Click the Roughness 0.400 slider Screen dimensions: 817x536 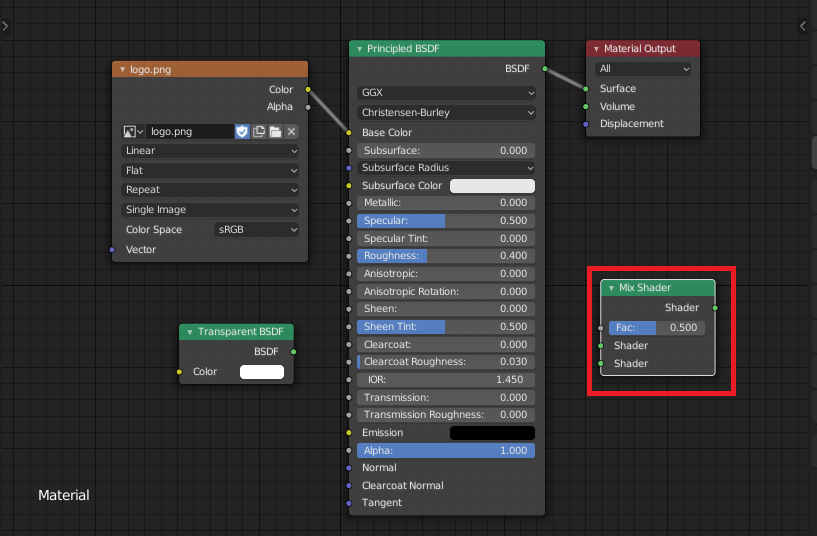tap(446, 256)
